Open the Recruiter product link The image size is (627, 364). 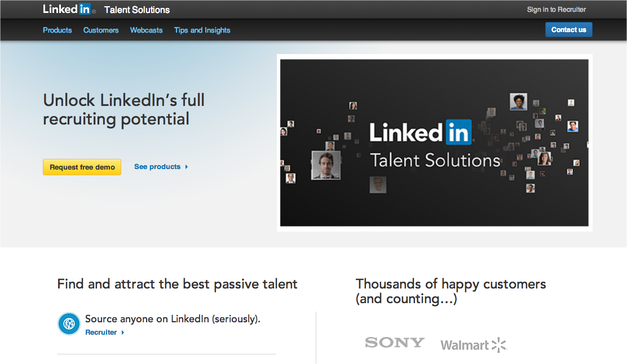[x=101, y=332]
